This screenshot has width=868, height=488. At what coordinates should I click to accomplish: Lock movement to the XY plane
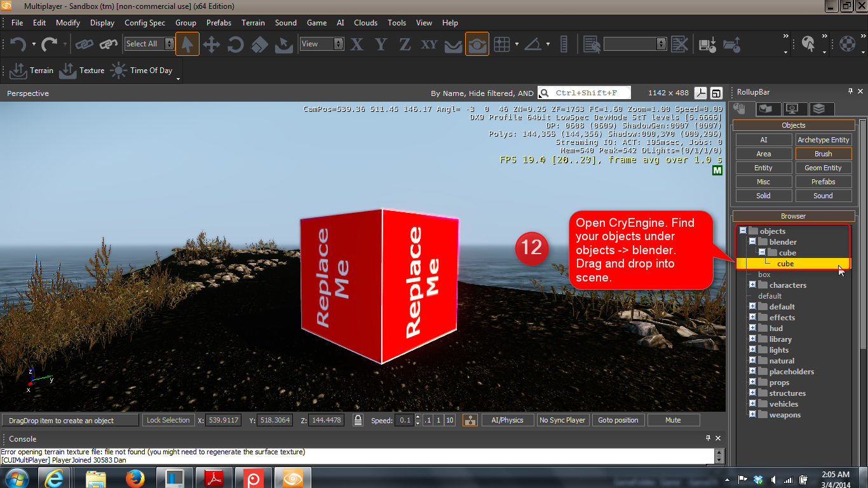(430, 44)
